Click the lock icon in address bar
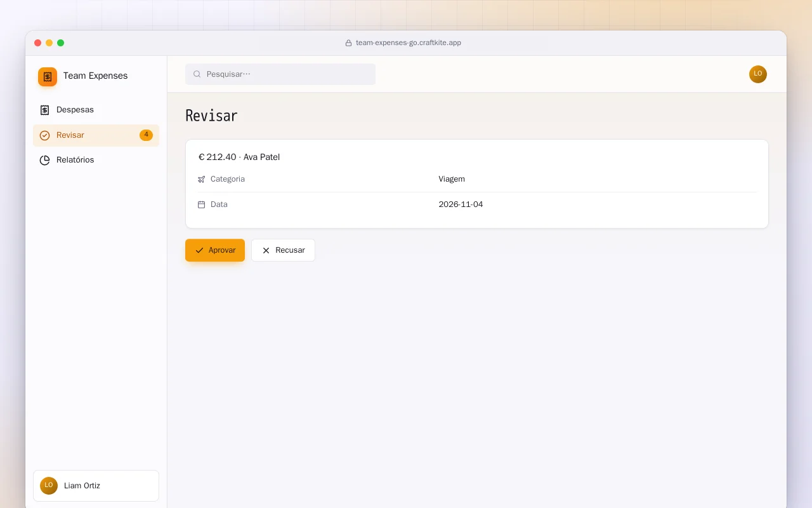812x508 pixels. pos(348,43)
